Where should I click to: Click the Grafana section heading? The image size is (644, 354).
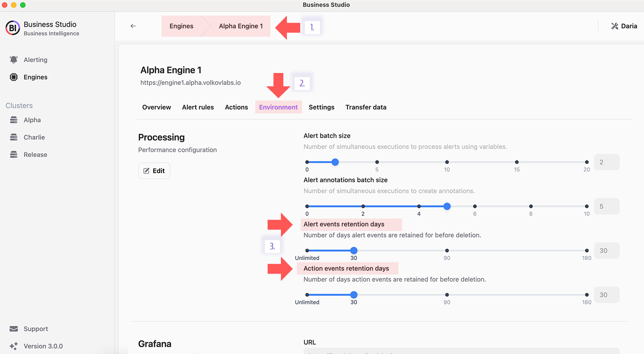[155, 344]
